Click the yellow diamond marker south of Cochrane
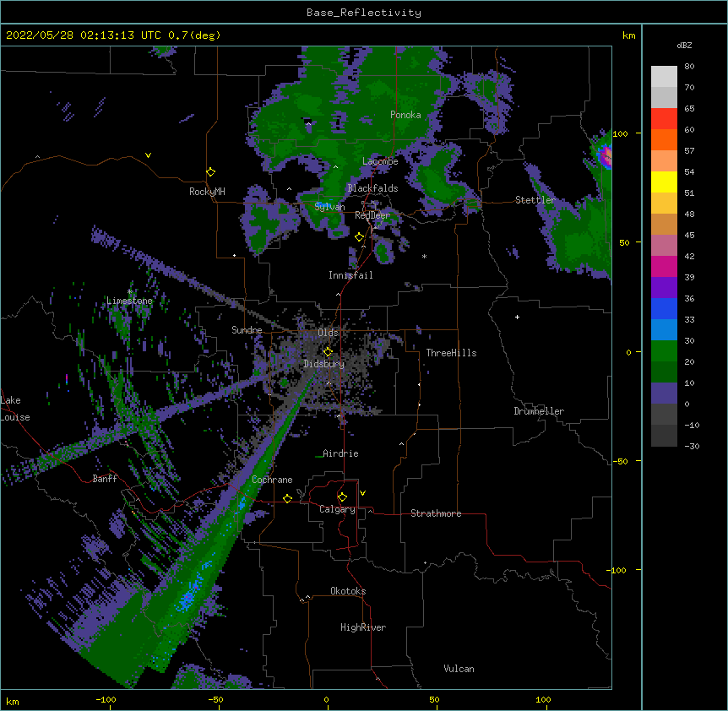The height and width of the screenshot is (711, 728). pos(287,498)
